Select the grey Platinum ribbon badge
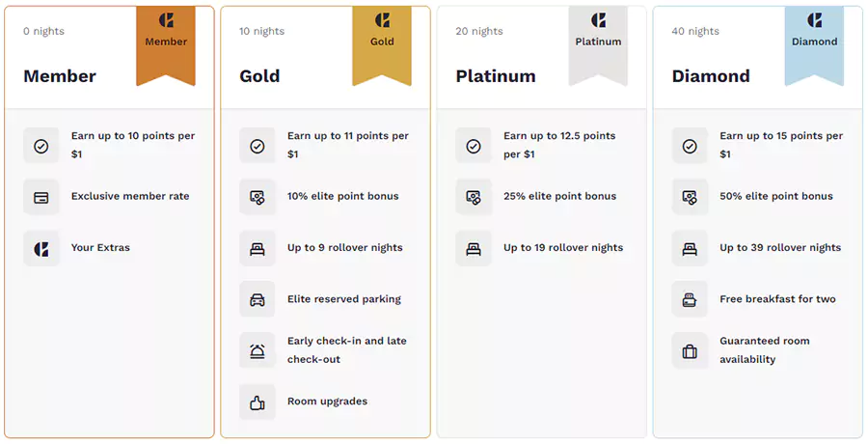The width and height of the screenshot is (868, 444). 598,43
